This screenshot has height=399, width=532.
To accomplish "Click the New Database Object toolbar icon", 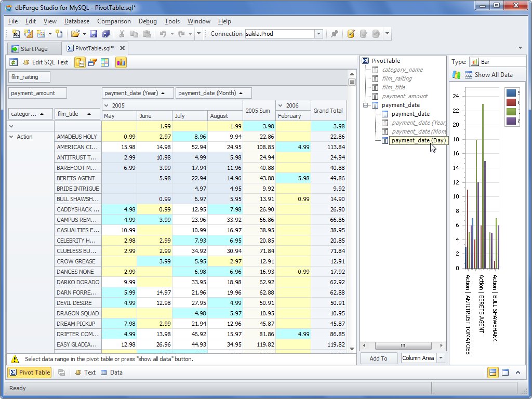I will click(x=41, y=34).
